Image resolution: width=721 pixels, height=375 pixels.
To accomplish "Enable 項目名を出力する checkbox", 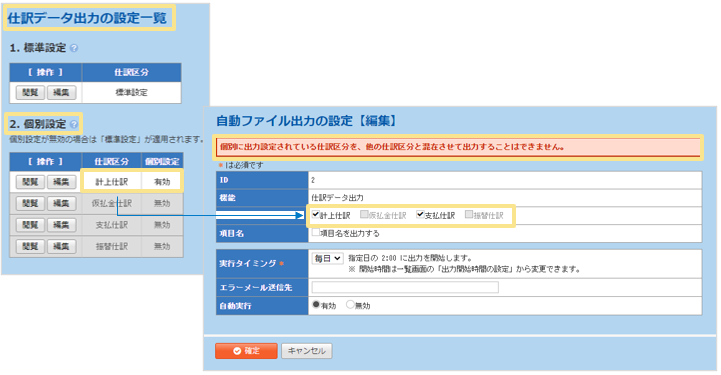I will click(x=315, y=233).
